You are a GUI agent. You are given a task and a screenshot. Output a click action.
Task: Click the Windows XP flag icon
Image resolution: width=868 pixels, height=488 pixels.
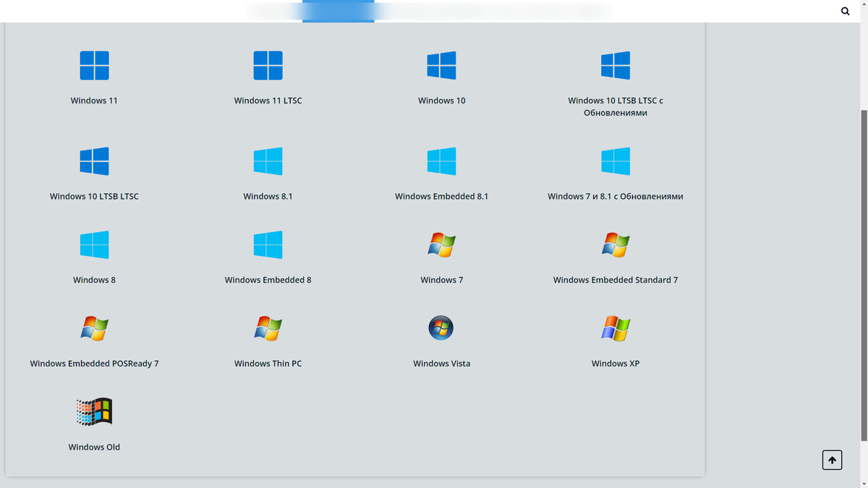coord(616,328)
